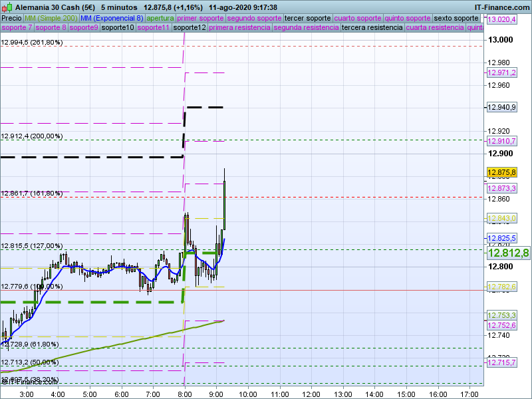Select the primer soporte label
Image resolution: width=532 pixels, height=399 pixels.
coord(200,18)
